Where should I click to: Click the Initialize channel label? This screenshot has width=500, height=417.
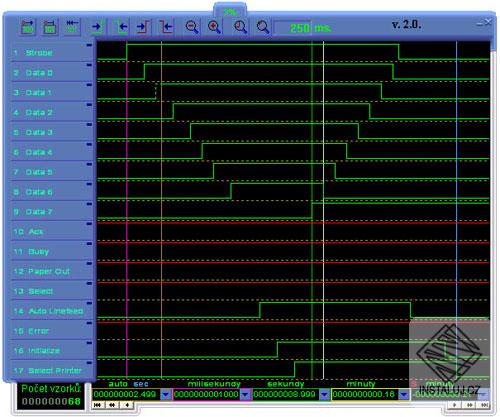pos(44,350)
